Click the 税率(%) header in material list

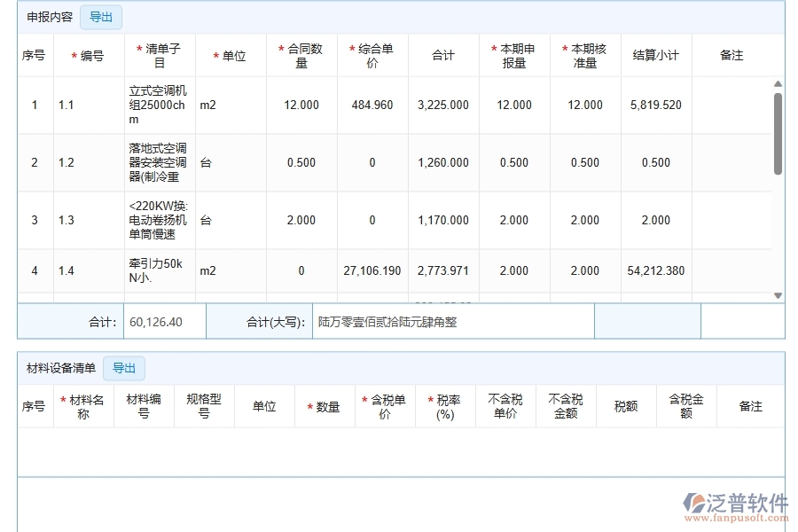444,405
